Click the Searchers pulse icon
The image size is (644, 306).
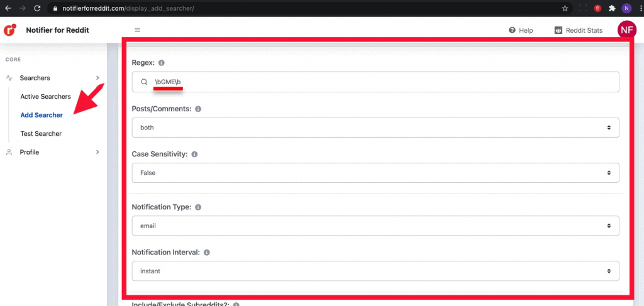click(x=9, y=78)
